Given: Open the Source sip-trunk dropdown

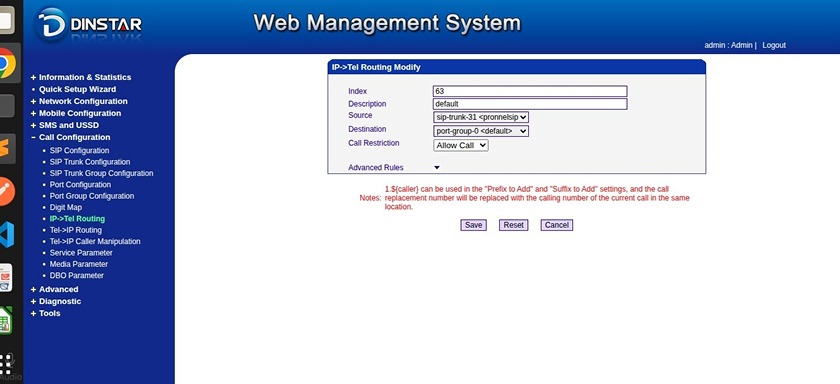Looking at the screenshot, I should pos(481,117).
